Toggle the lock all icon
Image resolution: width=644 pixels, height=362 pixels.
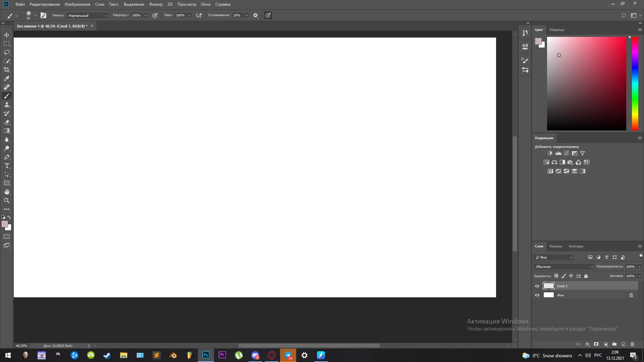tap(586, 276)
